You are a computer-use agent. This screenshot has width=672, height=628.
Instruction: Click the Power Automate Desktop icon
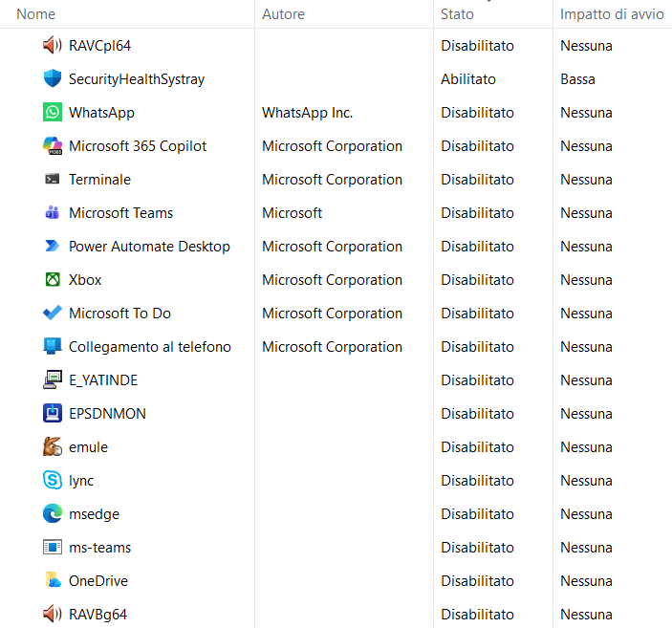[53, 246]
